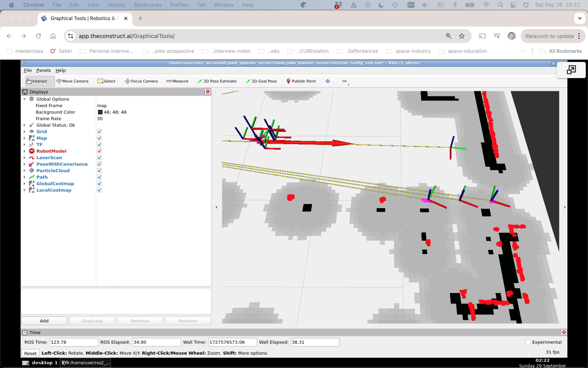The image size is (588, 368).
Task: Click the ParticleCloud display icon
Action: click(32, 171)
